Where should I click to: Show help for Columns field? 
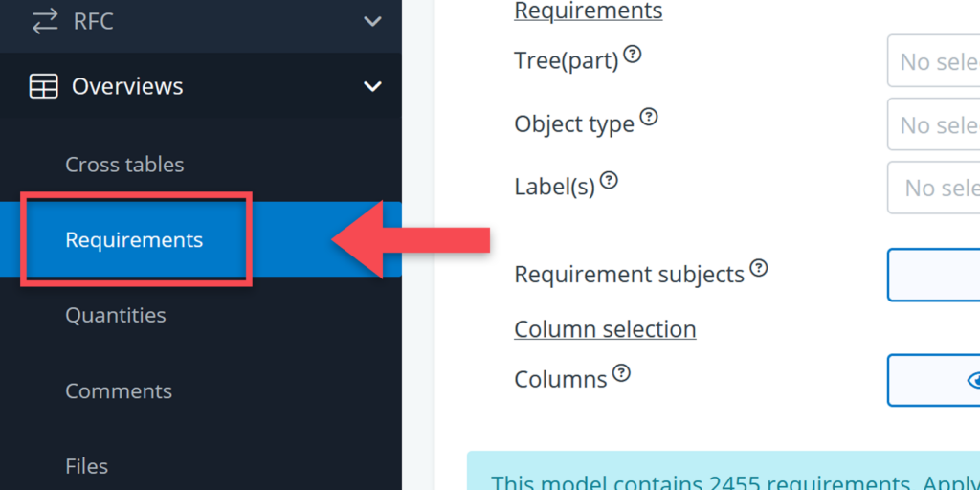coord(621,373)
